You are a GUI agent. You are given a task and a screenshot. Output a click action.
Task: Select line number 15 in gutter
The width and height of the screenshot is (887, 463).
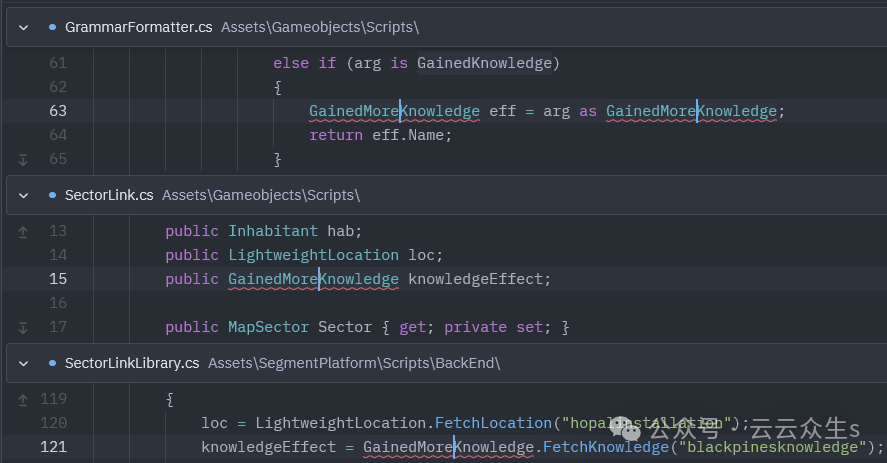point(58,279)
